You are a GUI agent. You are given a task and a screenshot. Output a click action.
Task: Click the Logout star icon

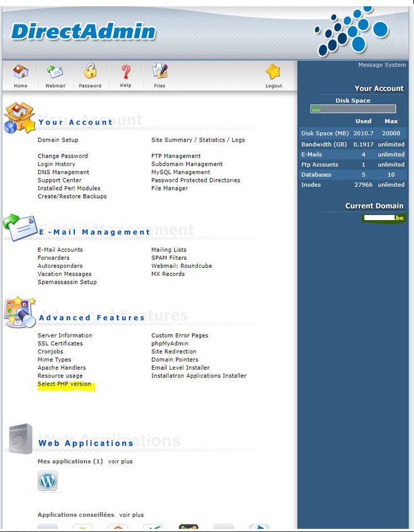(x=273, y=72)
